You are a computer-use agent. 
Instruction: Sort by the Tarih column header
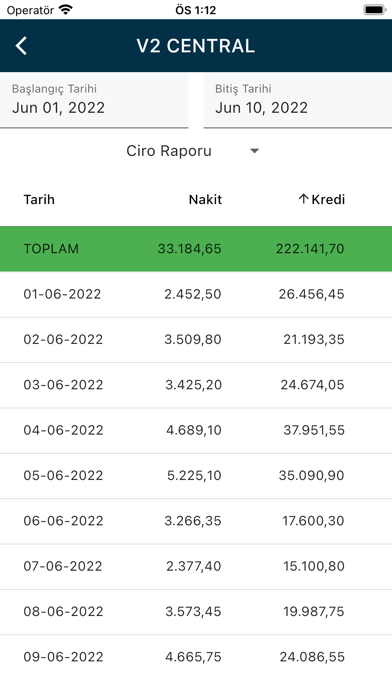pos(39,199)
